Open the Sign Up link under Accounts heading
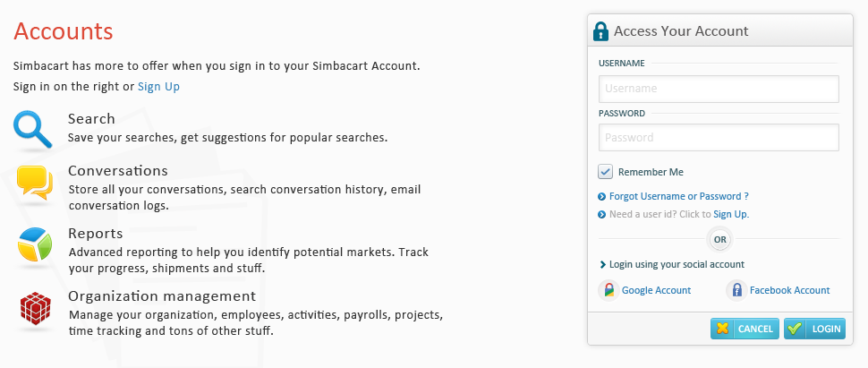Image resolution: width=868 pixels, height=368 pixels. [159, 87]
